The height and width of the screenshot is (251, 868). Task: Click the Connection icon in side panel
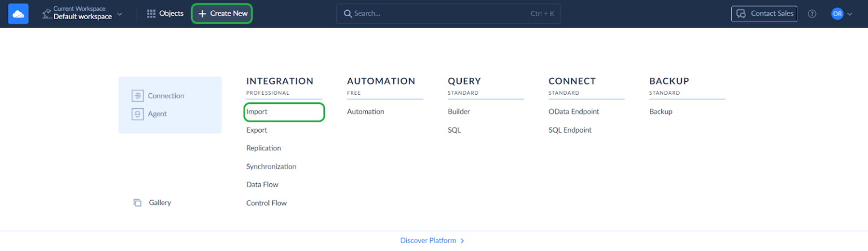(x=137, y=96)
